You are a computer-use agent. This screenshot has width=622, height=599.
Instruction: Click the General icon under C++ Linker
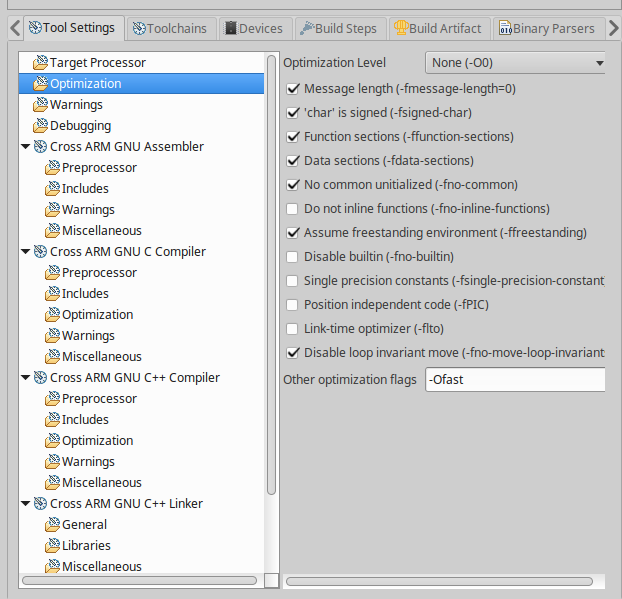(52, 524)
